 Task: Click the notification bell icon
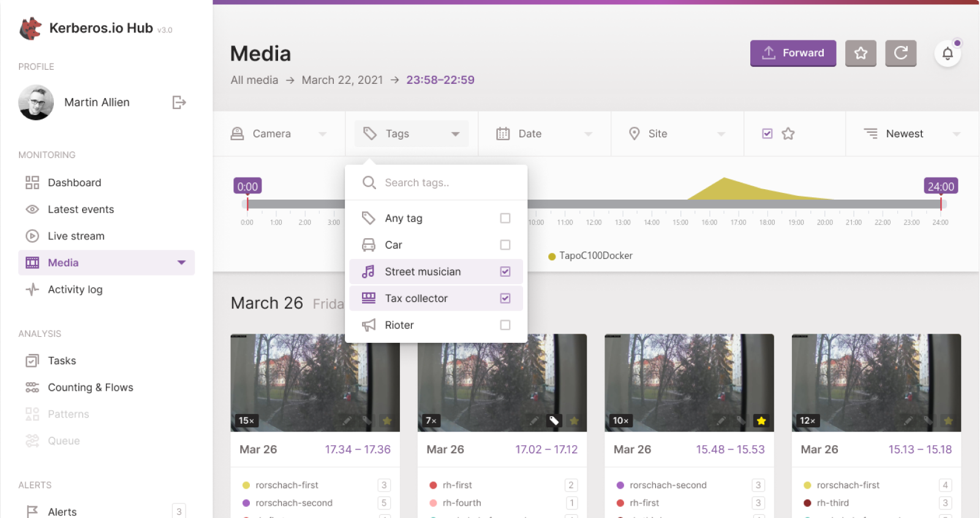(x=947, y=54)
